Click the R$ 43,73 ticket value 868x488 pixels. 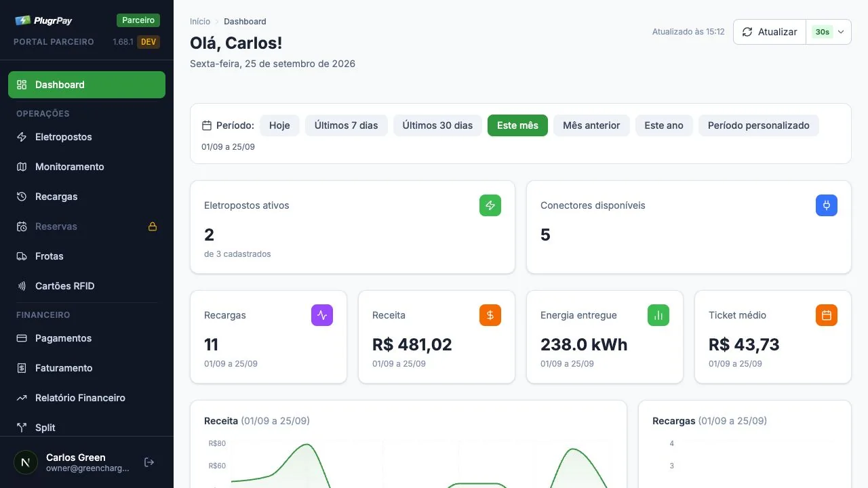point(744,344)
